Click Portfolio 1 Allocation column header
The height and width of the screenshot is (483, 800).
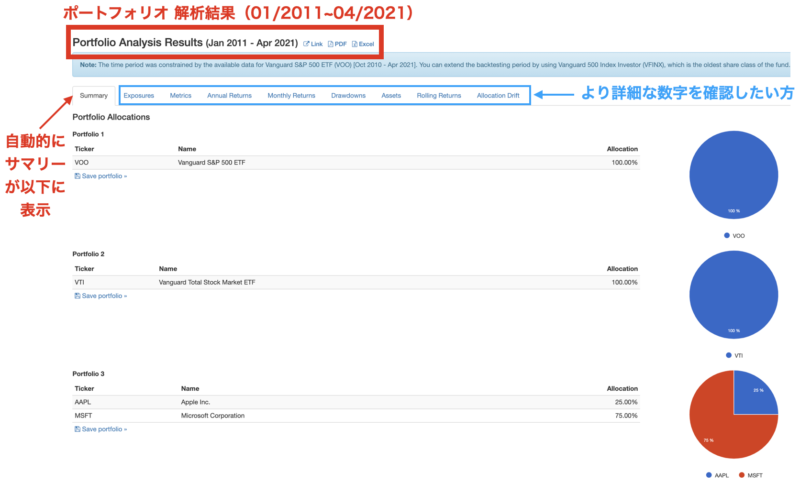point(622,149)
